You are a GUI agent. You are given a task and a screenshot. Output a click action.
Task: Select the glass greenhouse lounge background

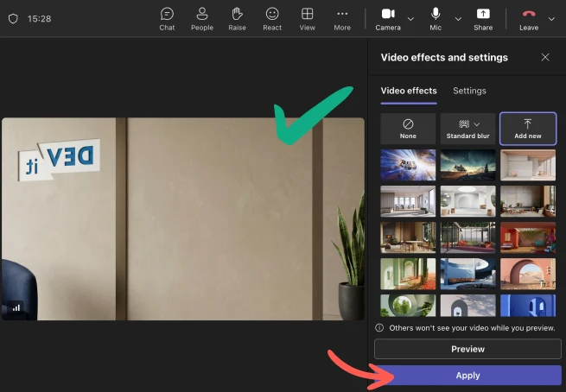(467, 237)
